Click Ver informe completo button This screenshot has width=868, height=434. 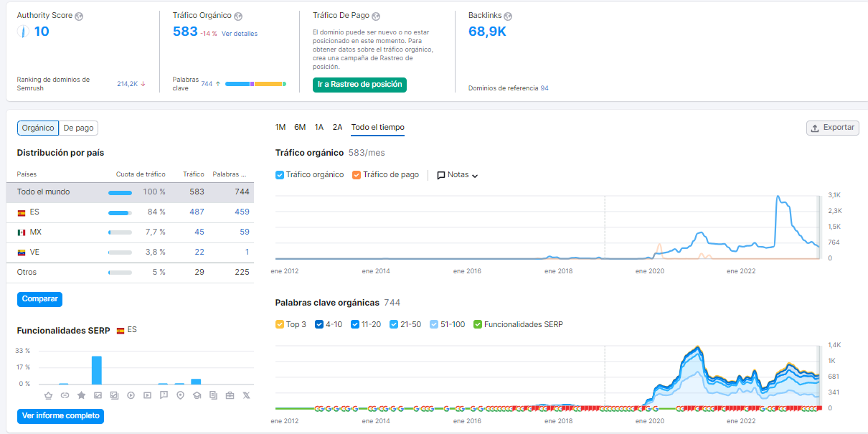click(60, 416)
